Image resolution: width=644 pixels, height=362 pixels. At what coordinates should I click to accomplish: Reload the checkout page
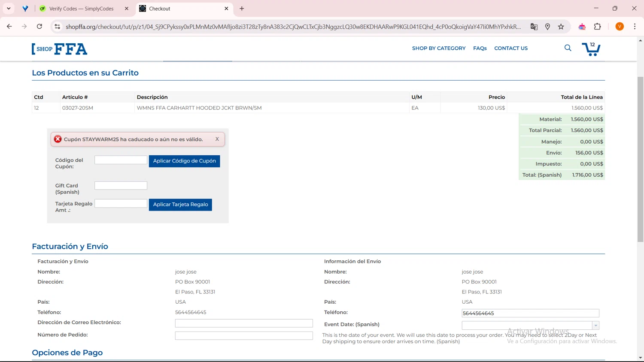pos(39,27)
